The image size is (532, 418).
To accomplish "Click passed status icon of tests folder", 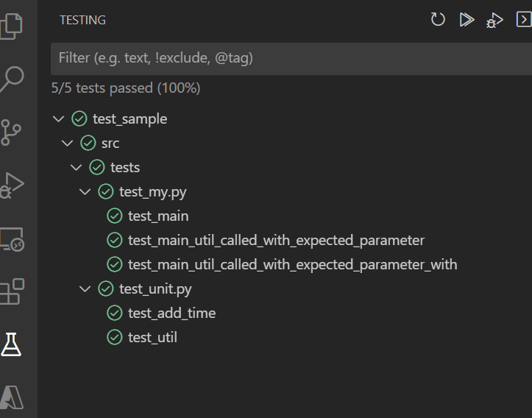I will (97, 167).
